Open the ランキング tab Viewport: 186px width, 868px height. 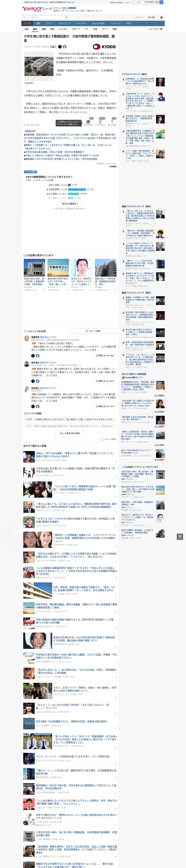pos(115,24)
